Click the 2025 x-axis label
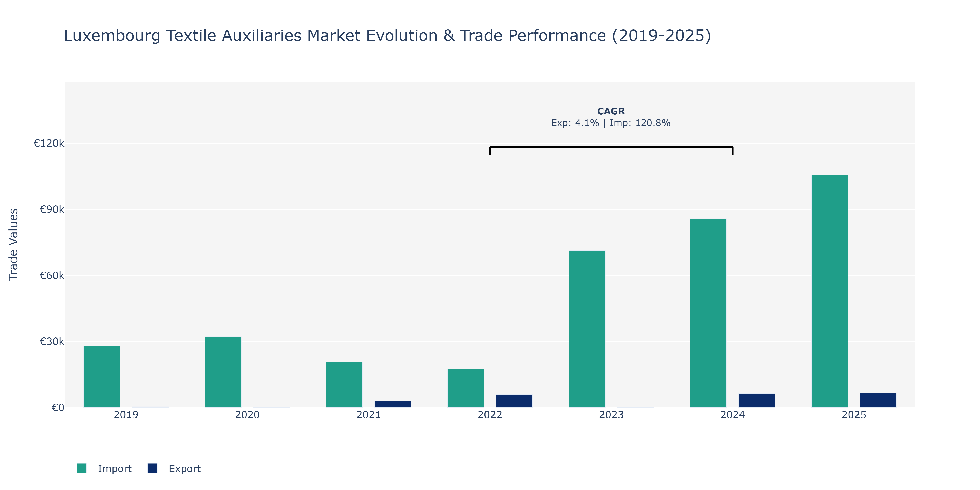This screenshot has width=980, height=490. (854, 415)
